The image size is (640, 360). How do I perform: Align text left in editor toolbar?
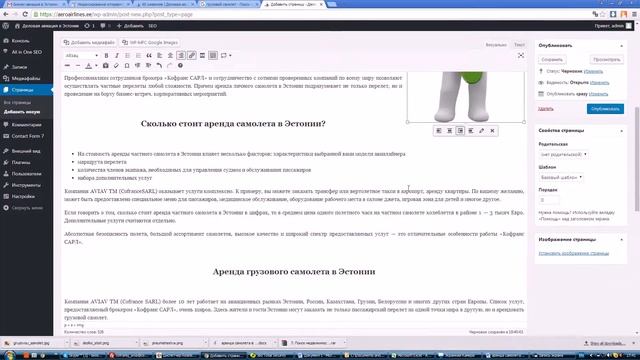click(160, 56)
